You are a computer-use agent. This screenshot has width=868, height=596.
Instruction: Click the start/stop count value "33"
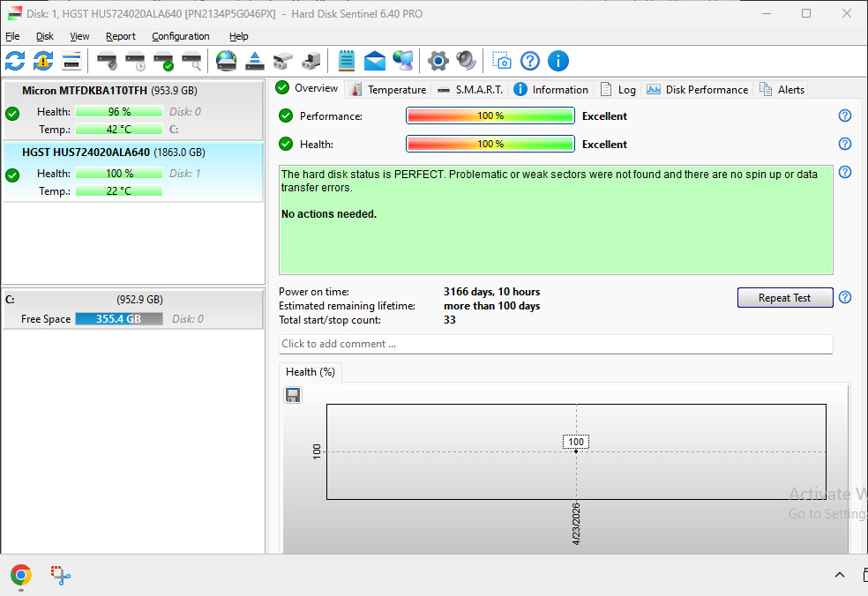point(450,320)
